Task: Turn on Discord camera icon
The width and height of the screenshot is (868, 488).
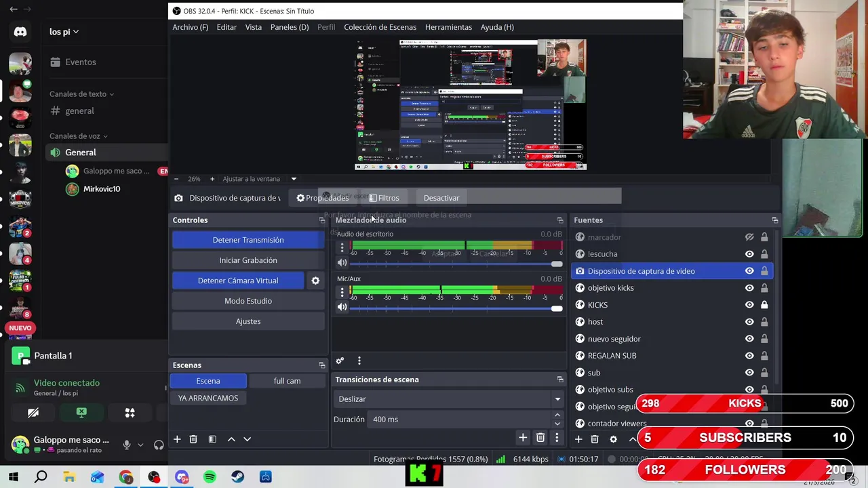Action: point(33,412)
